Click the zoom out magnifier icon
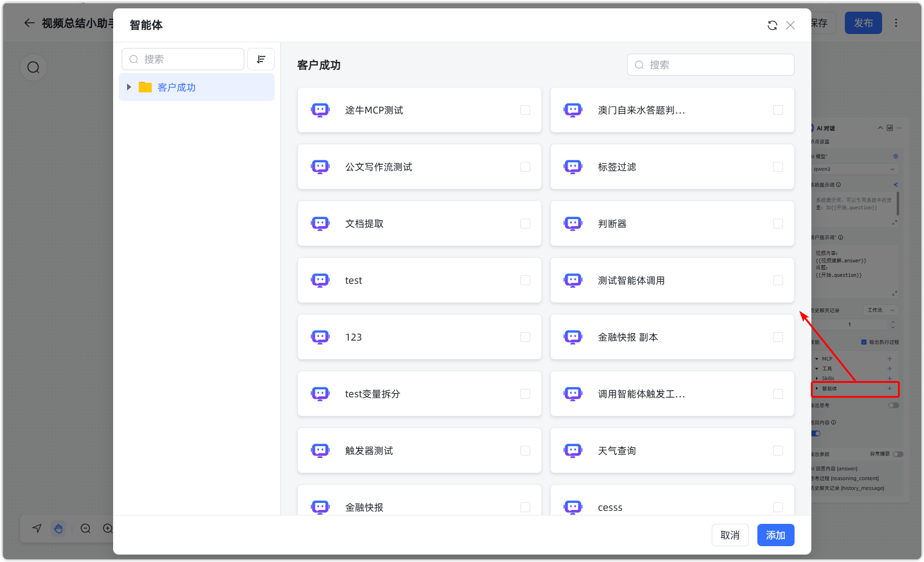Screen dimensions: 924x562 point(85,528)
